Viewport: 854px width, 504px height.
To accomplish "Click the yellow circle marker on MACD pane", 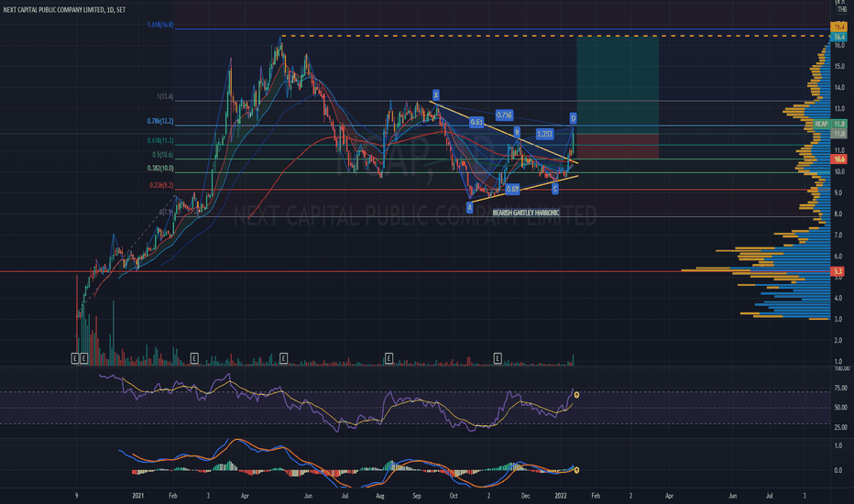I will pos(576,470).
